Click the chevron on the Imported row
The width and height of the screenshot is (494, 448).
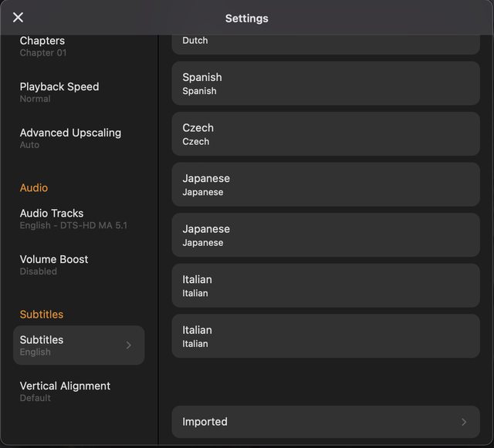click(x=464, y=422)
